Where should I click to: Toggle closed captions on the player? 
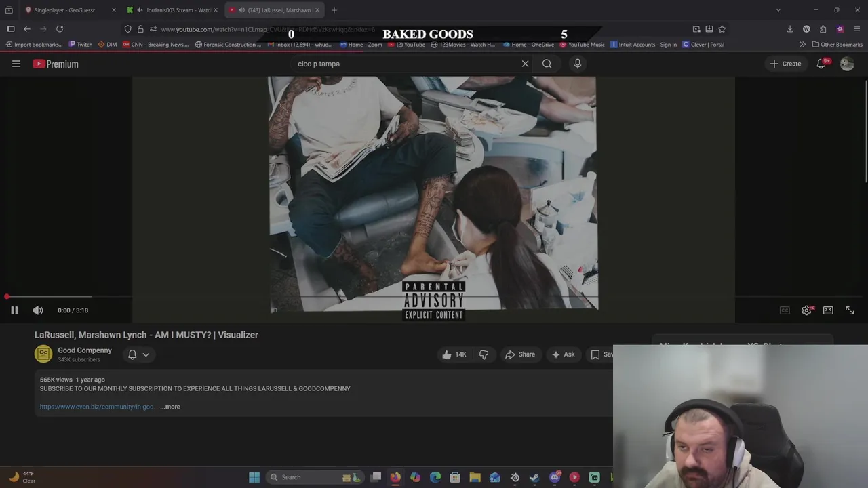pyautogui.click(x=785, y=310)
